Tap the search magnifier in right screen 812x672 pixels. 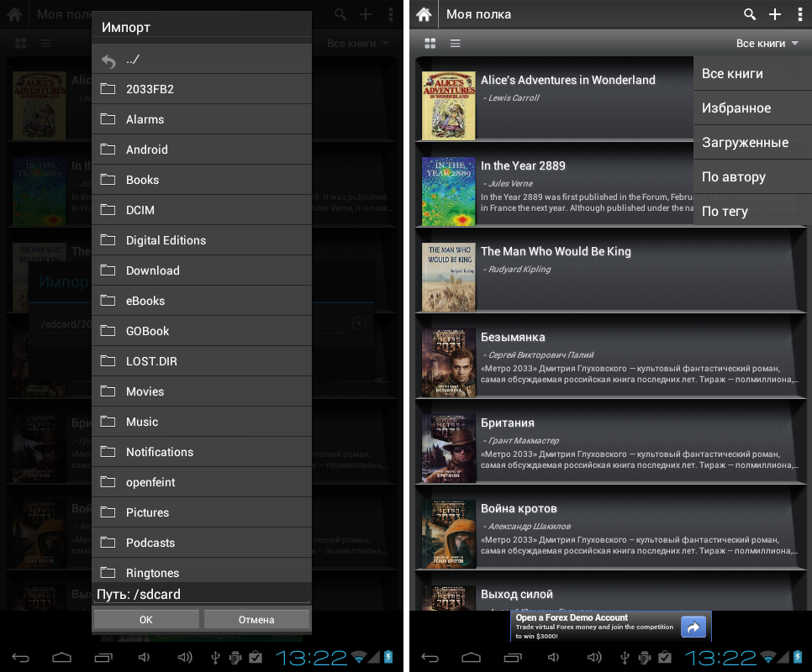click(749, 14)
